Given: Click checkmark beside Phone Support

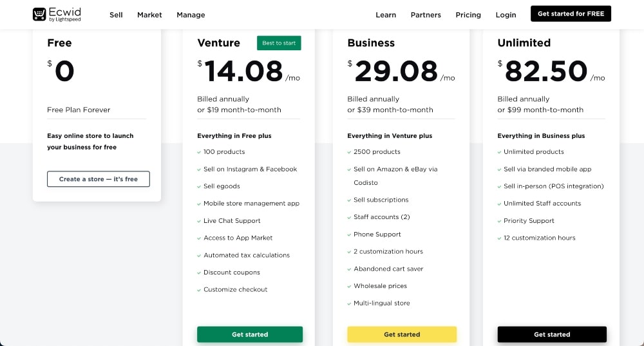Looking at the screenshot, I should [348, 235].
